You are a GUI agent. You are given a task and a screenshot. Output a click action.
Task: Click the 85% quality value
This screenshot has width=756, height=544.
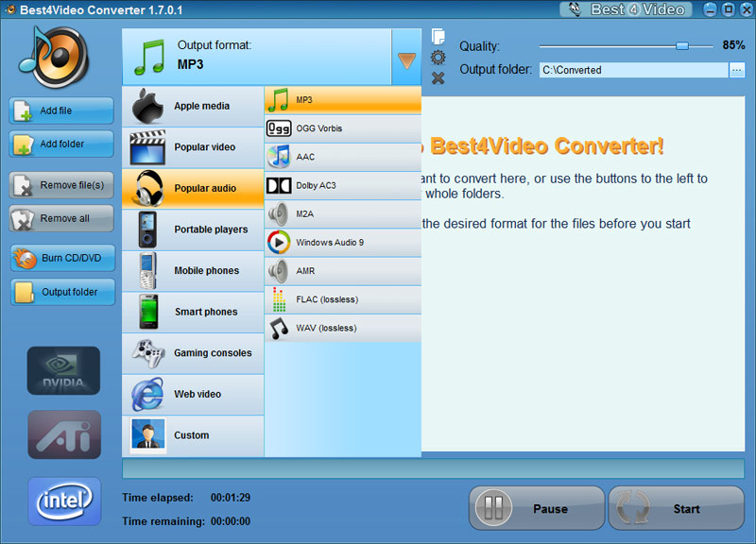[733, 45]
